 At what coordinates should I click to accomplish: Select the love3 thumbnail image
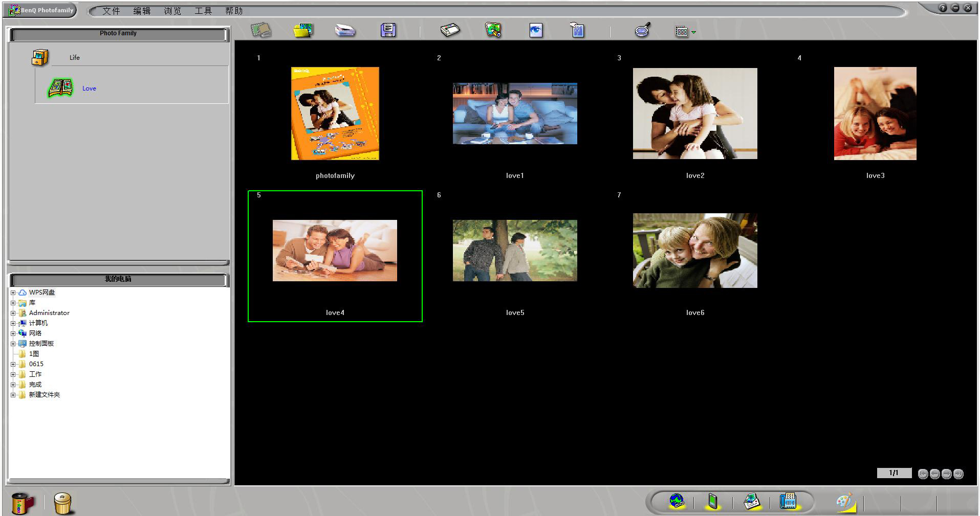click(875, 114)
